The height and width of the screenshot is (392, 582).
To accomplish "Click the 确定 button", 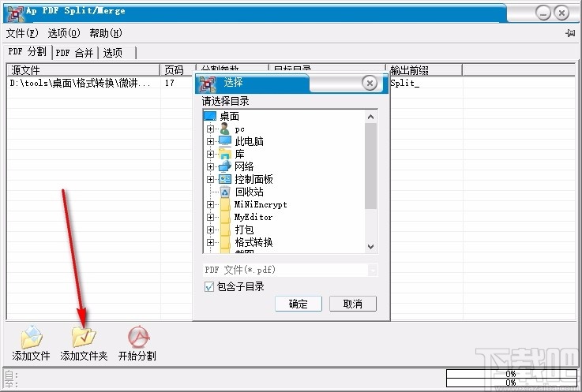I will (298, 304).
